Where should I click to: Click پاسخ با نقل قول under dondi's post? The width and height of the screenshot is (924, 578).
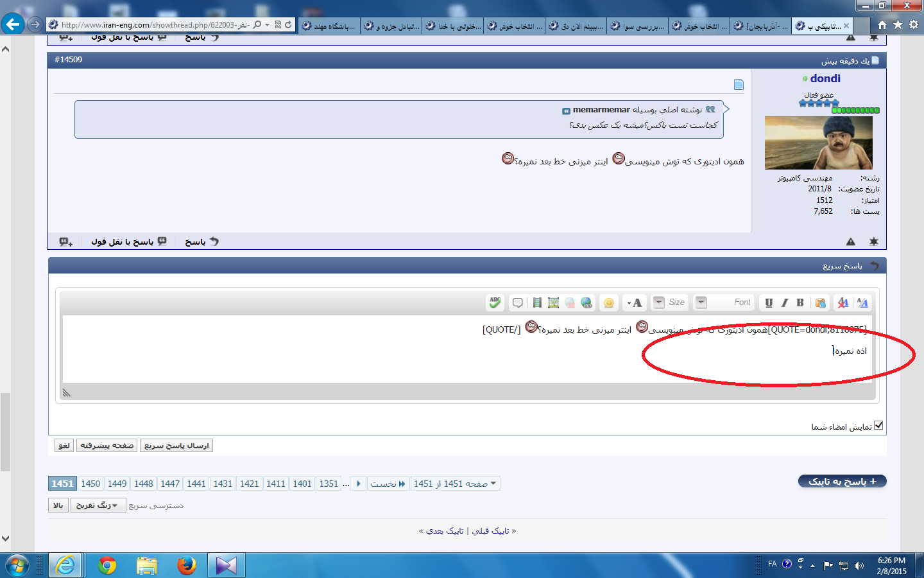[128, 241]
